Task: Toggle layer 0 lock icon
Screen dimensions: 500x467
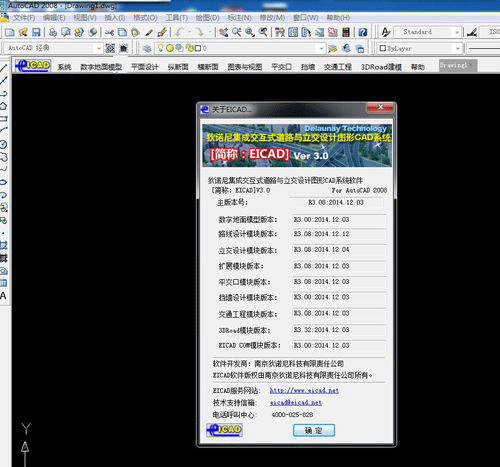Action: click(190, 48)
